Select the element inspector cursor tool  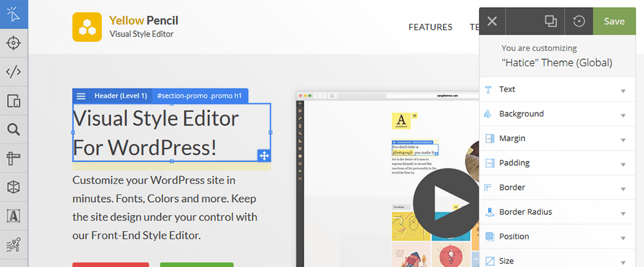click(14, 14)
